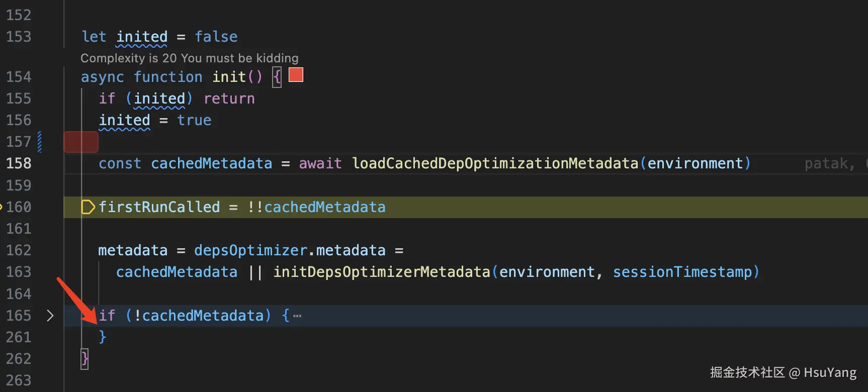Screen dimensions: 868x392
Task: Click the highlighted closing brace on line 262
Action: coord(84,359)
